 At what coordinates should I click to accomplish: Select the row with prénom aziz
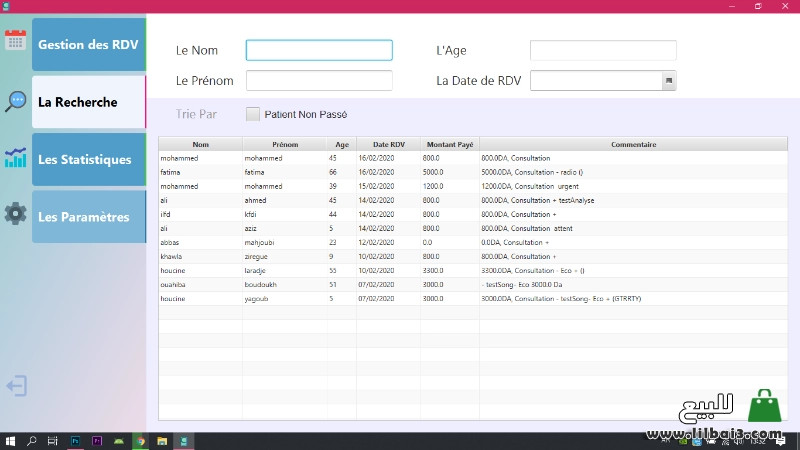[x=473, y=229]
